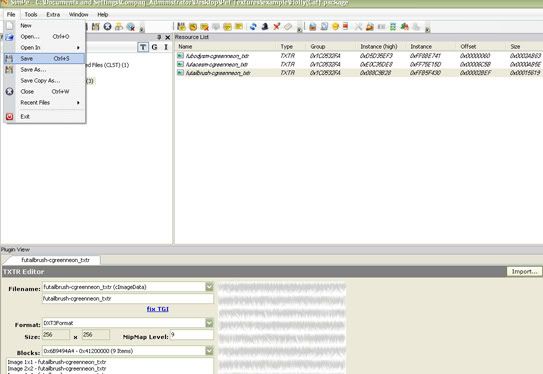543x374 pixels.
Task: Select the futalbrush-cgreenneon_txtr plugin tab
Action: pos(55,260)
